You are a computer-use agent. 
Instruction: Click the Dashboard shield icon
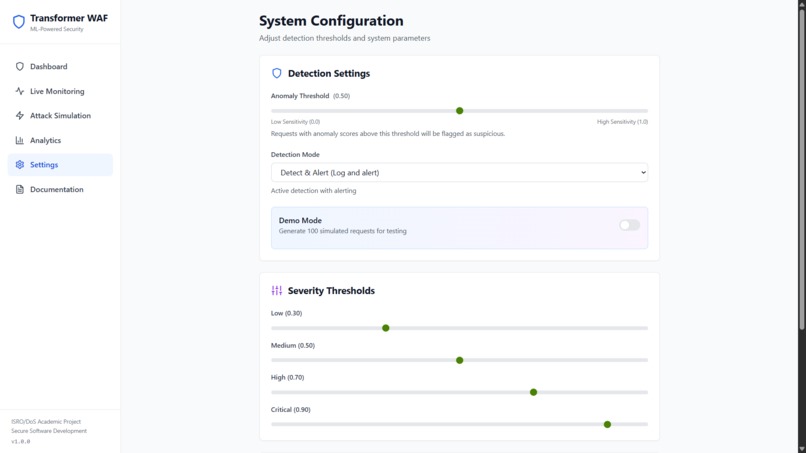coord(20,66)
